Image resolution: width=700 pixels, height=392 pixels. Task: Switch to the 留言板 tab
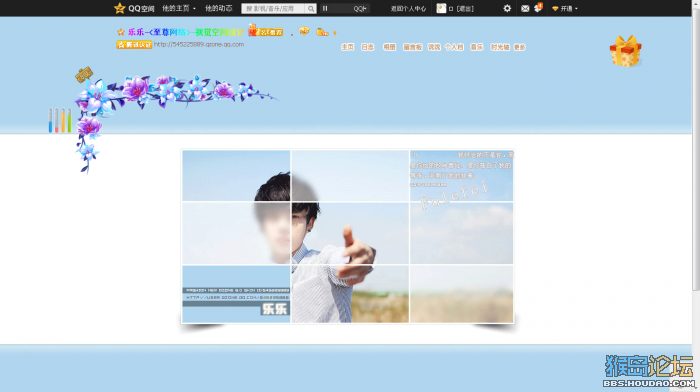412,47
